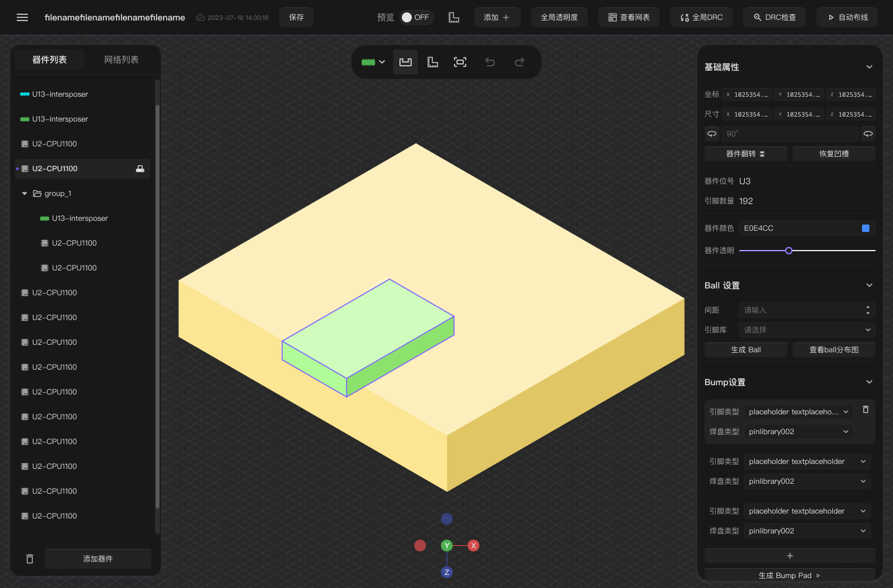Screen dimensions: 893x588
Task: Open the green component selector dropdown in toolbar
Action: point(373,62)
